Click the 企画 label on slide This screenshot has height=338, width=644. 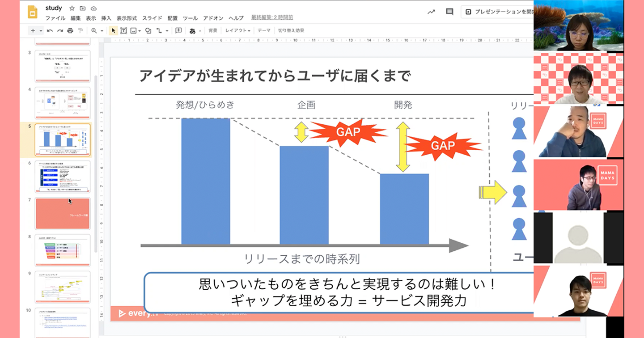click(x=306, y=105)
